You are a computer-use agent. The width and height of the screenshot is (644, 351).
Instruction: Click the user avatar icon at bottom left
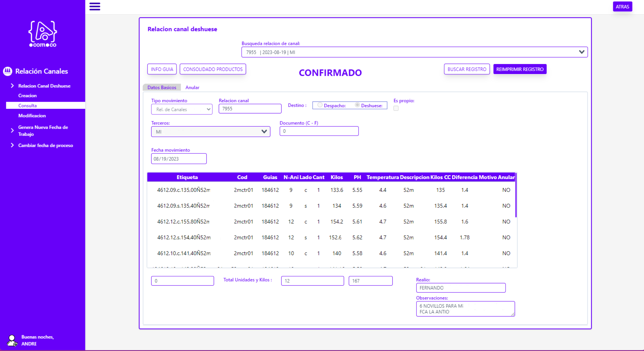click(x=12, y=340)
